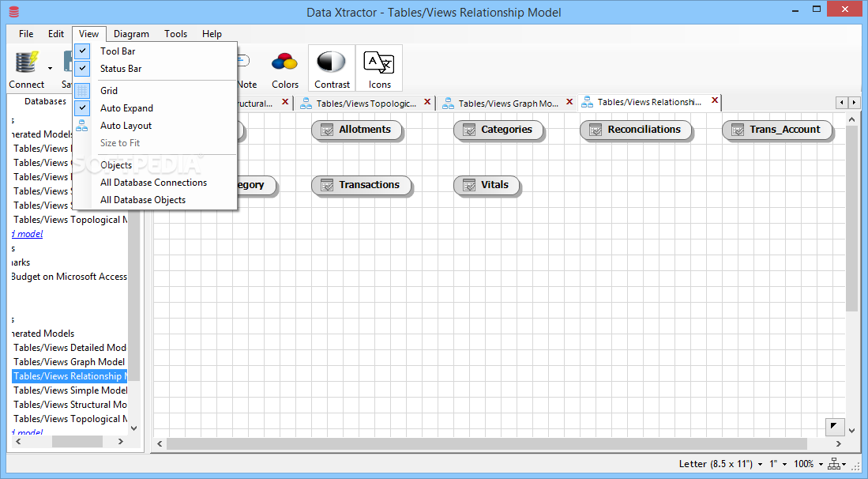Image resolution: width=868 pixels, height=479 pixels.
Task: Select Budget on Microsoft Access tree item
Action: pyautogui.click(x=70, y=277)
